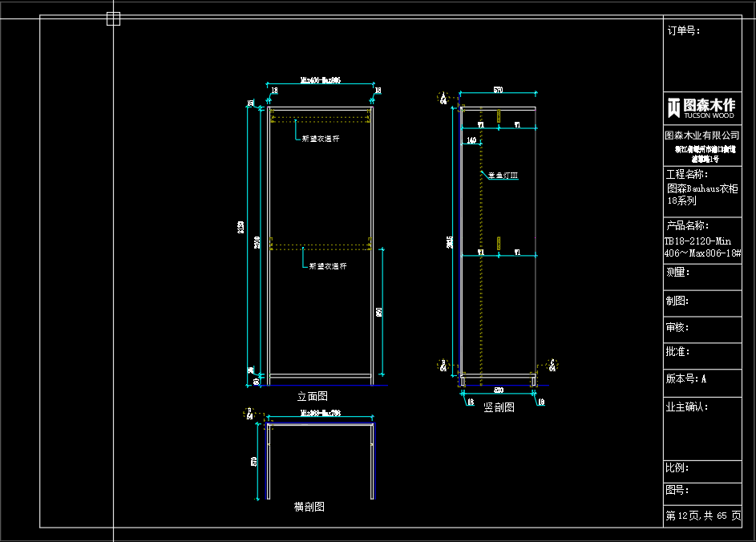This screenshot has height=542, width=756.
Task: Select the 横剖图 cross section label
Action: pos(309,507)
